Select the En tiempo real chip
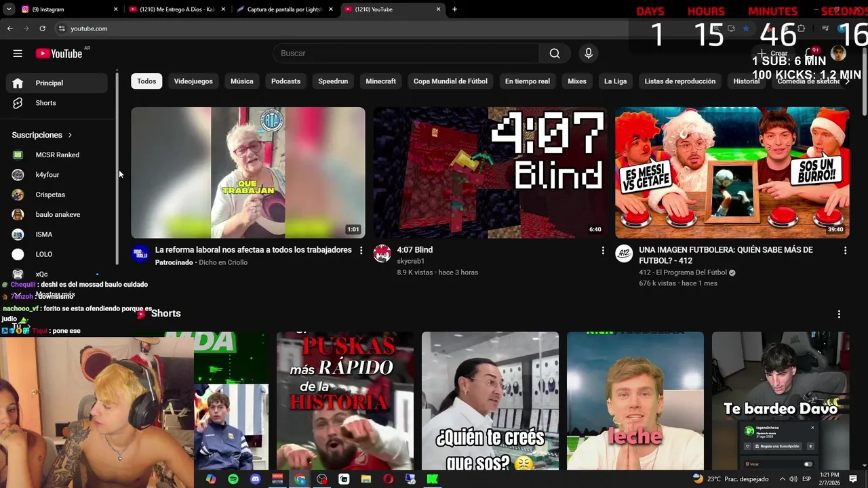This screenshot has width=868, height=488. pos(528,81)
